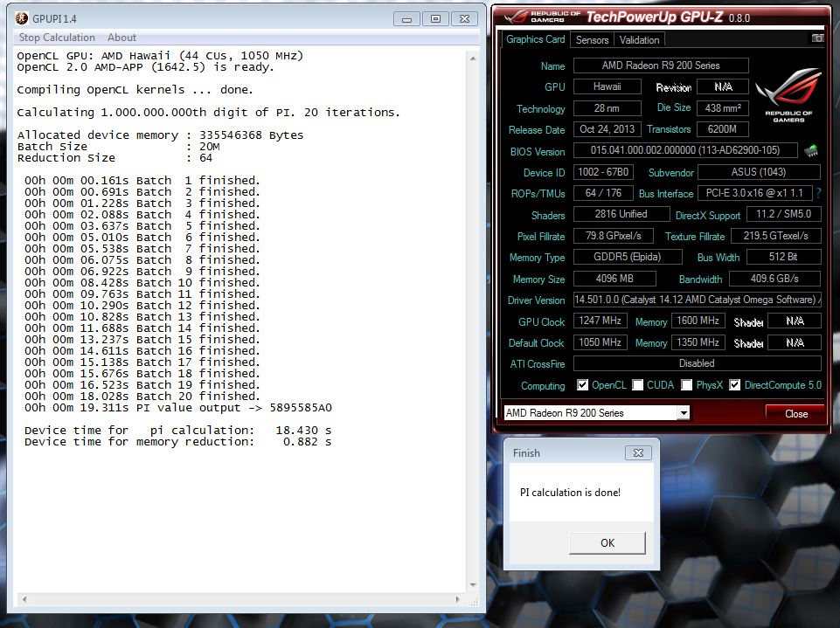This screenshot has width=840, height=628.
Task: Click the Technology value 28 nm
Action: [x=607, y=108]
